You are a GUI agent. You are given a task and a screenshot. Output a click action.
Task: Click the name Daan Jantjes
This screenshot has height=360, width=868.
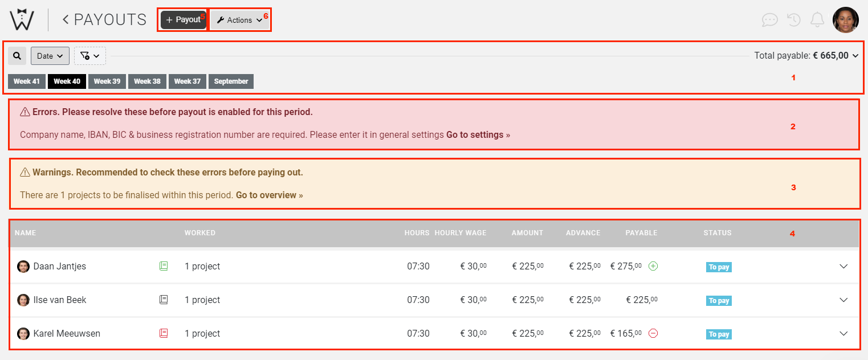click(60, 266)
